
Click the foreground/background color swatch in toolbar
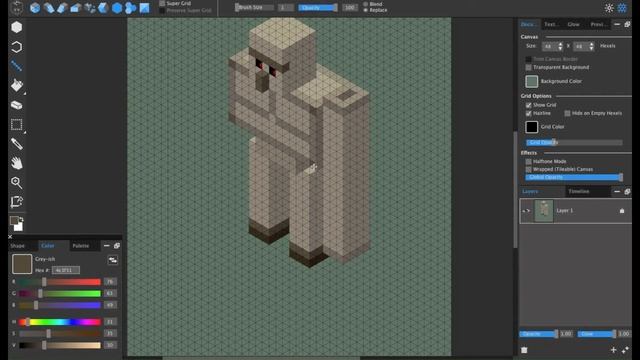click(16, 223)
